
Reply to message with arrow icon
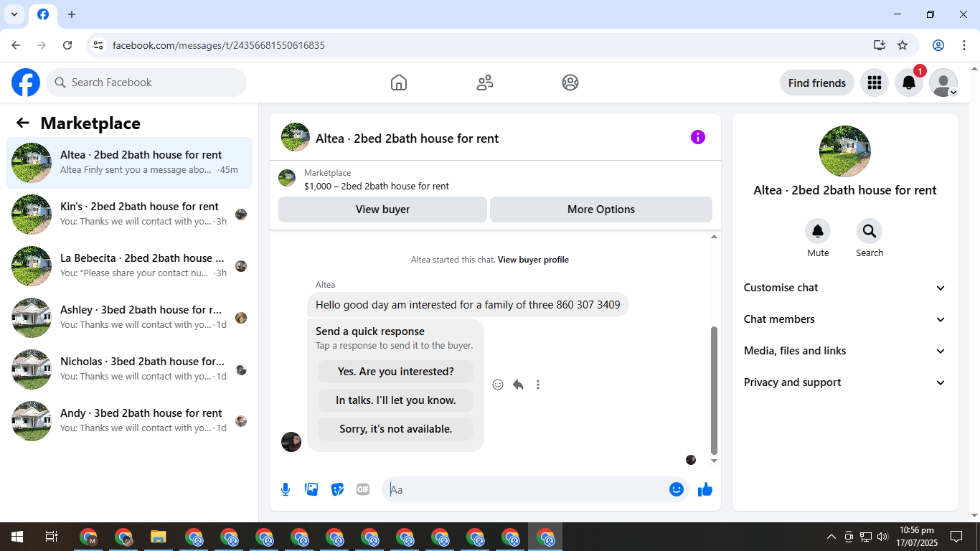[x=518, y=385]
